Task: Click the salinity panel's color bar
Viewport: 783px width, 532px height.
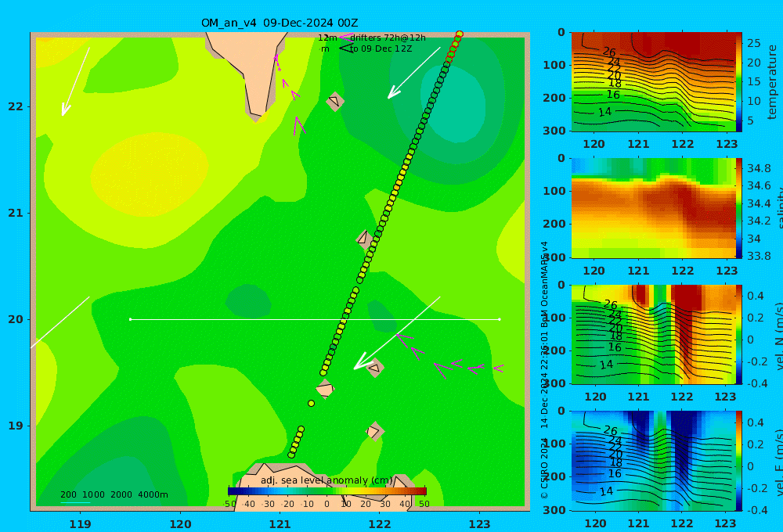Action: click(x=739, y=208)
